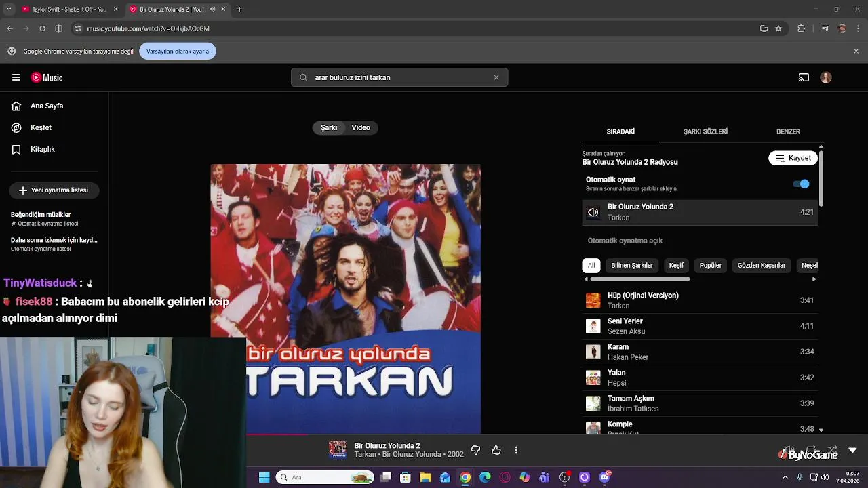Open Microsoft Edge from the taskbar
The image size is (868, 488).
[x=485, y=477]
